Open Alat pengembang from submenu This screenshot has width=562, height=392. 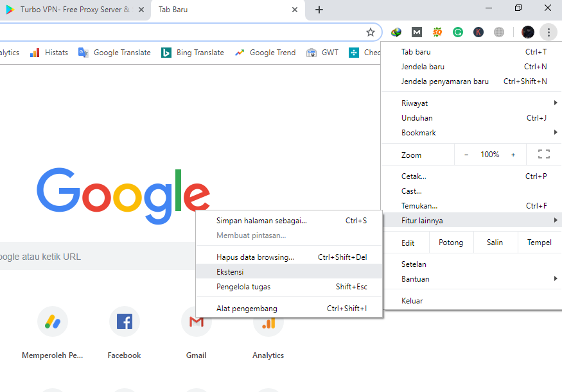tap(289, 308)
